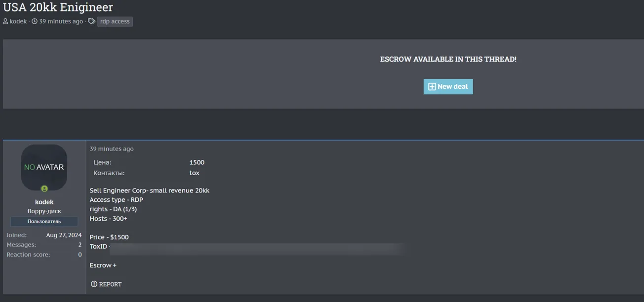Click the kodek username below the avatar
This screenshot has height=302, width=644.
(44, 202)
